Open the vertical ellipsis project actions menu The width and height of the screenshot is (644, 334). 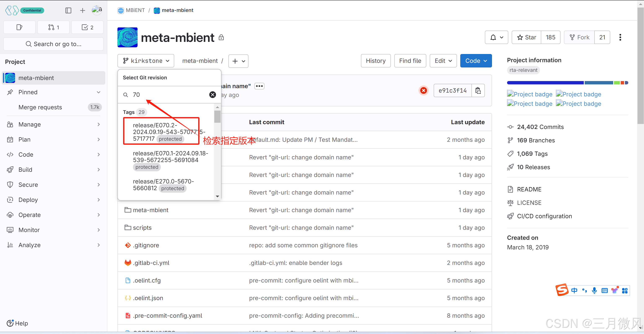click(x=620, y=37)
